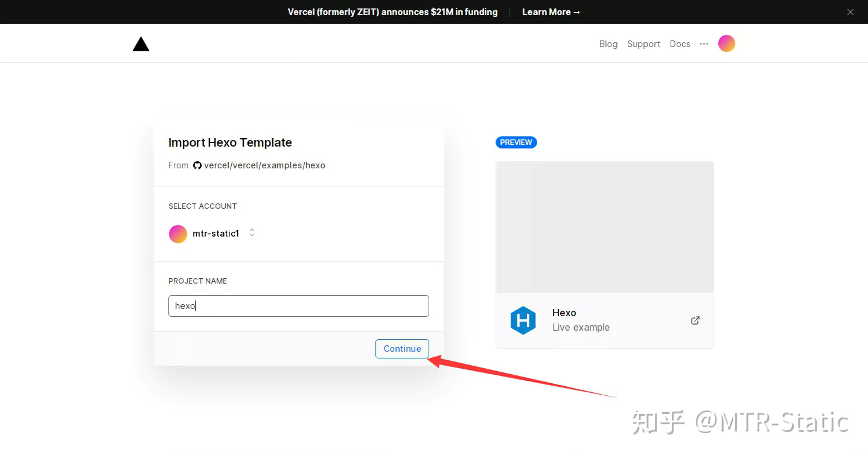Open Hexo live example external link icon
The width and height of the screenshot is (868, 455).
click(x=695, y=320)
